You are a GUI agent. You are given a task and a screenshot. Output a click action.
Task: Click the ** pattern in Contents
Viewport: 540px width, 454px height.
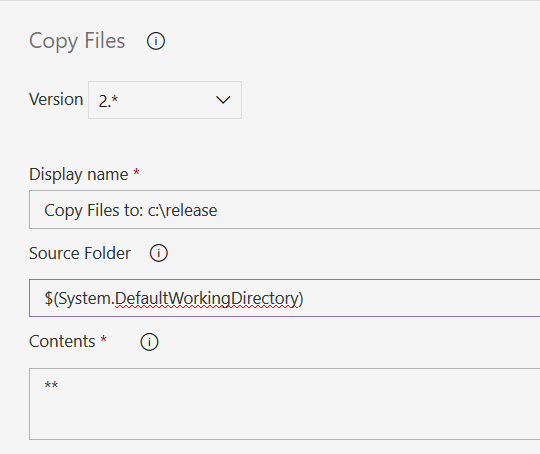click(51, 384)
